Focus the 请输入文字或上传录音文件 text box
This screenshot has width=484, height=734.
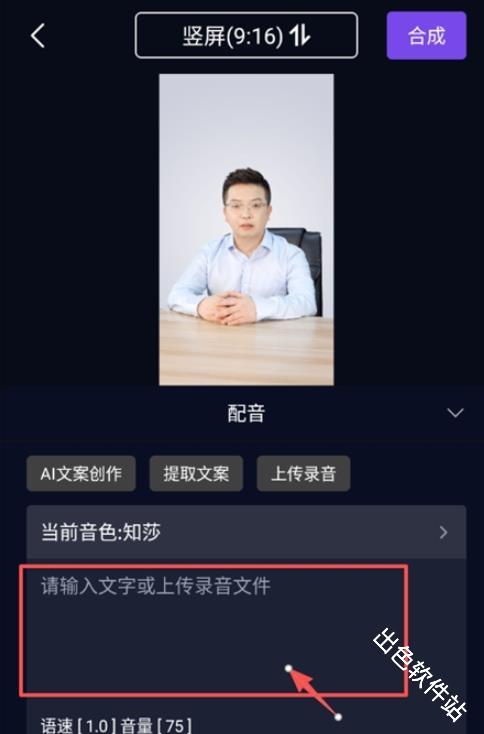(x=213, y=631)
